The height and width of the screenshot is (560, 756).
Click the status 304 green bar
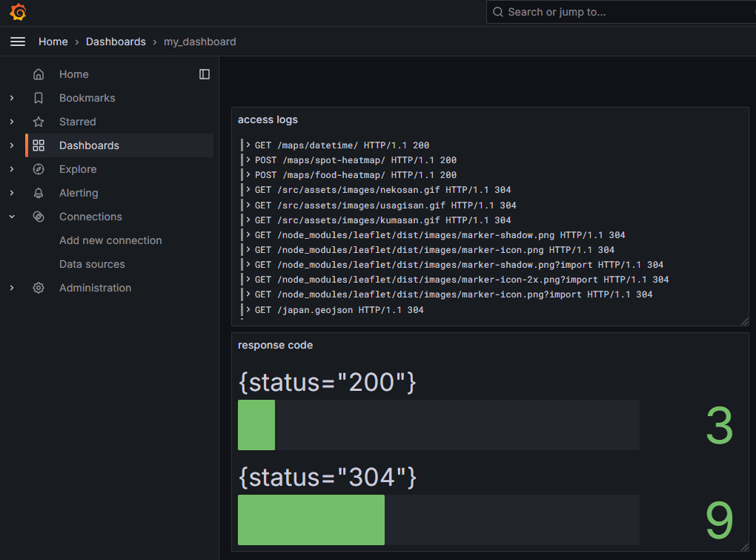[x=311, y=520]
